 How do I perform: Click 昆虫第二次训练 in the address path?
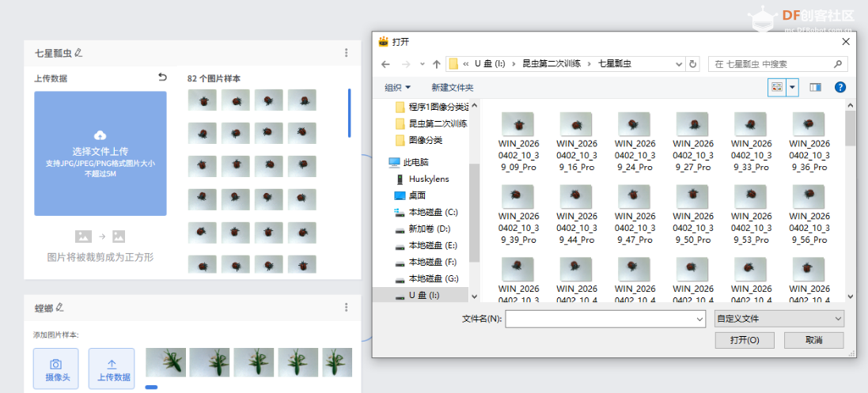point(552,64)
